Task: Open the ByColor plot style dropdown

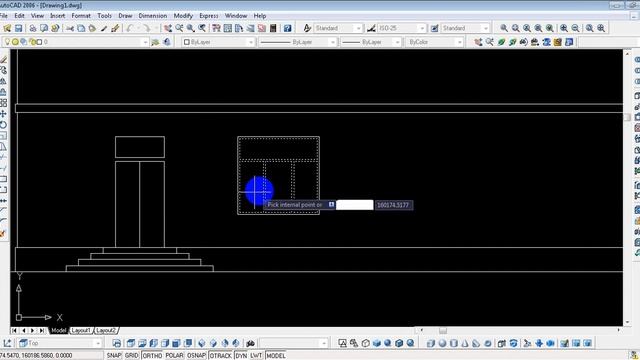Action: coord(434,42)
